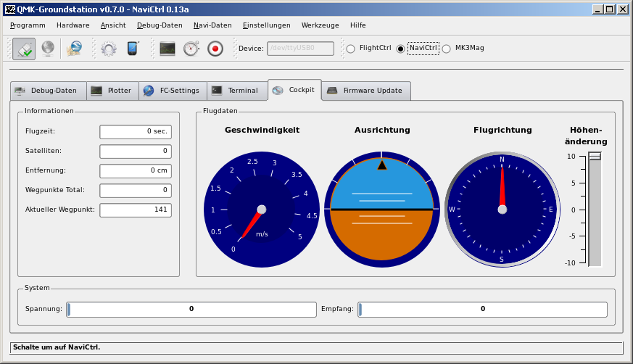Screen dimensions: 633x364
Task: Switch to the Plotter tab
Action: 113,91
